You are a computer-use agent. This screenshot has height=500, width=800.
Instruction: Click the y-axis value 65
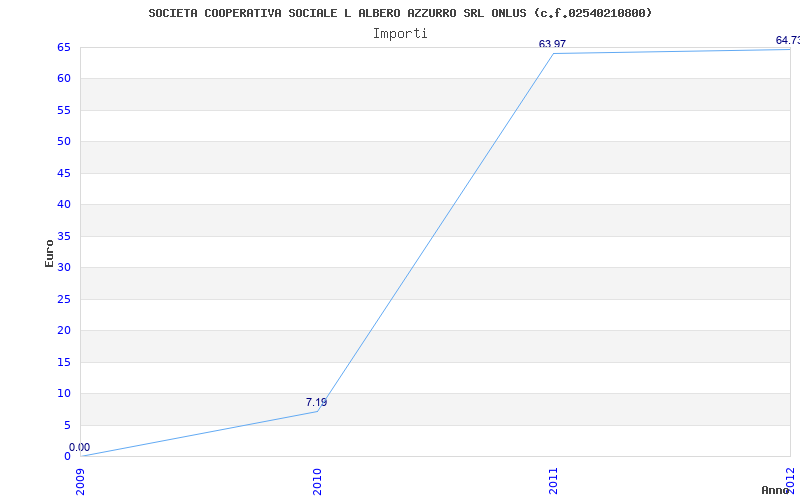point(64,47)
